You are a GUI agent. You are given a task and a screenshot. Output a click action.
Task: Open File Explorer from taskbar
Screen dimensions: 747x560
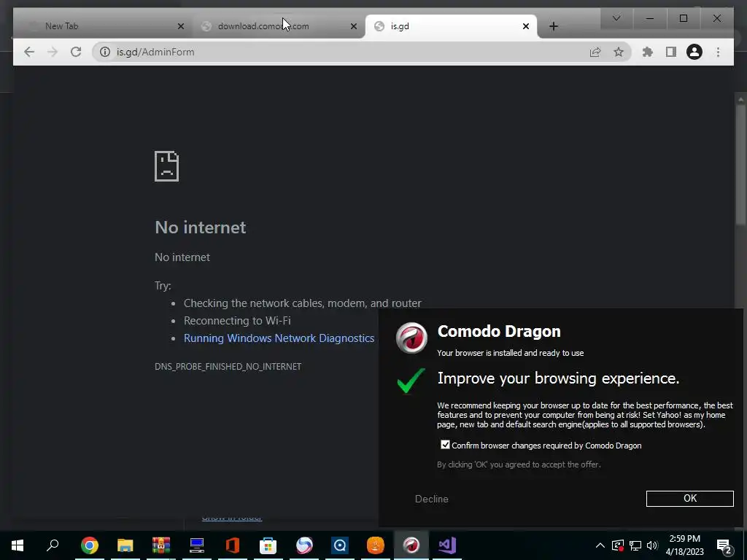click(x=125, y=545)
